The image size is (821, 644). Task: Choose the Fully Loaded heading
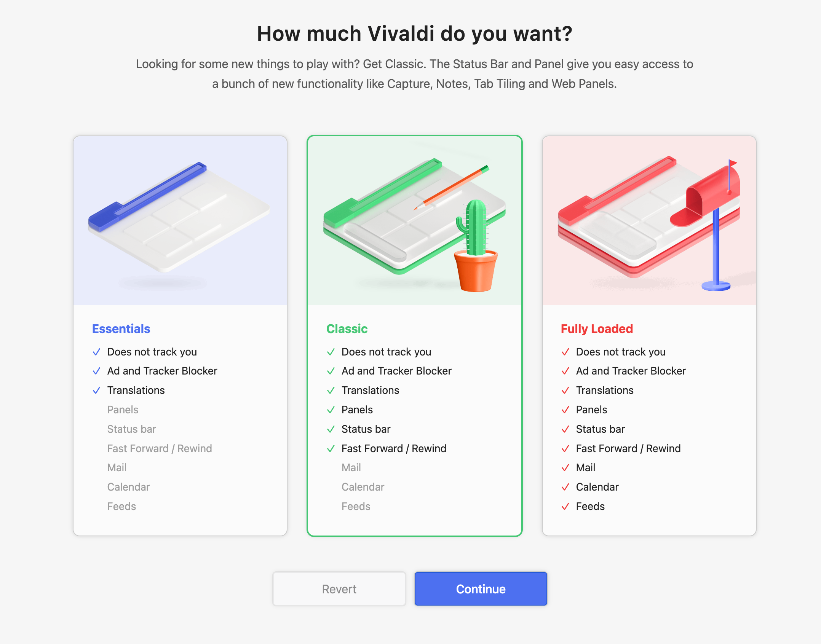[597, 328]
